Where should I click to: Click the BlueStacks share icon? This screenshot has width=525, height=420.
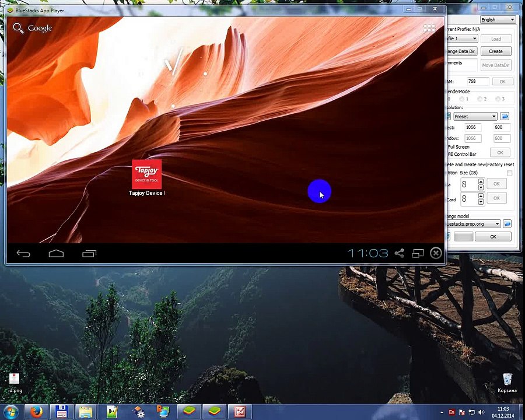click(399, 253)
